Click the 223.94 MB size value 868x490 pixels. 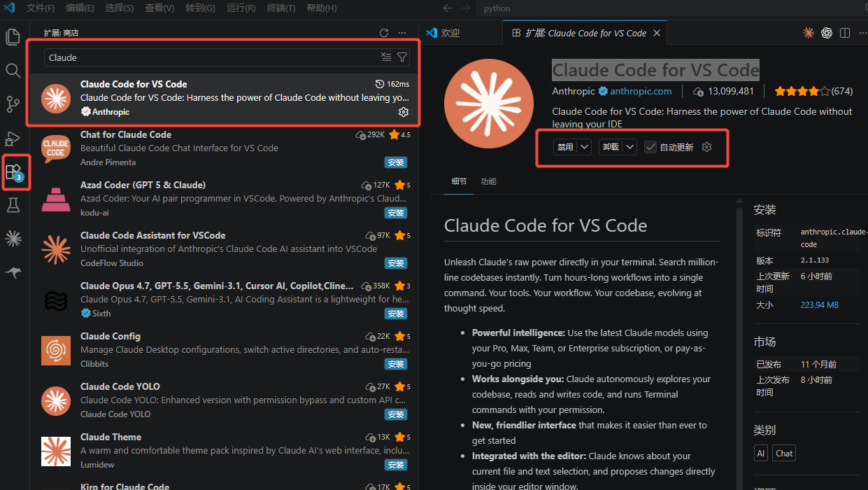point(820,305)
